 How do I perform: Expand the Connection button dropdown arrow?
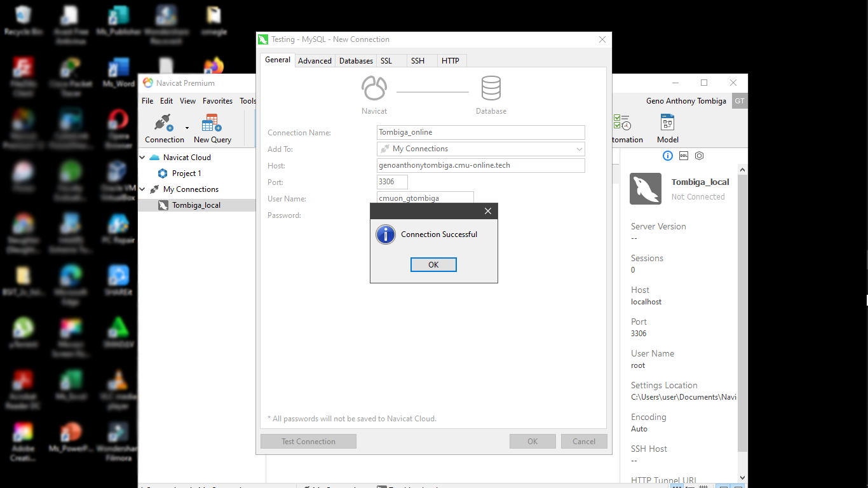click(187, 128)
